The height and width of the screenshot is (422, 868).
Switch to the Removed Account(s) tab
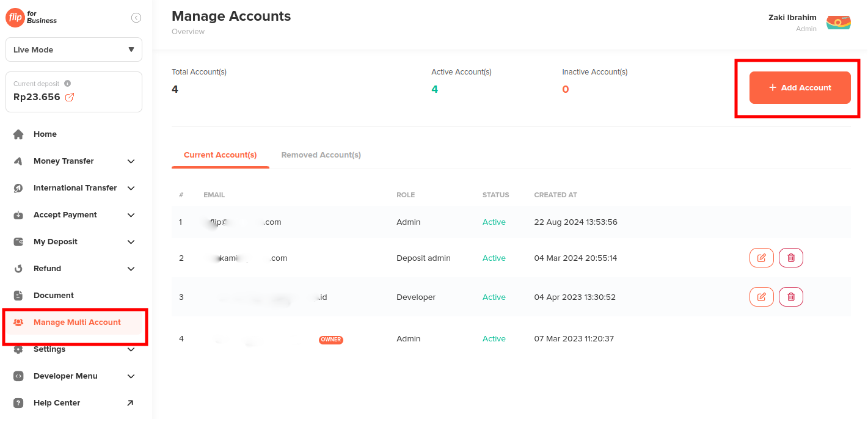pos(321,155)
